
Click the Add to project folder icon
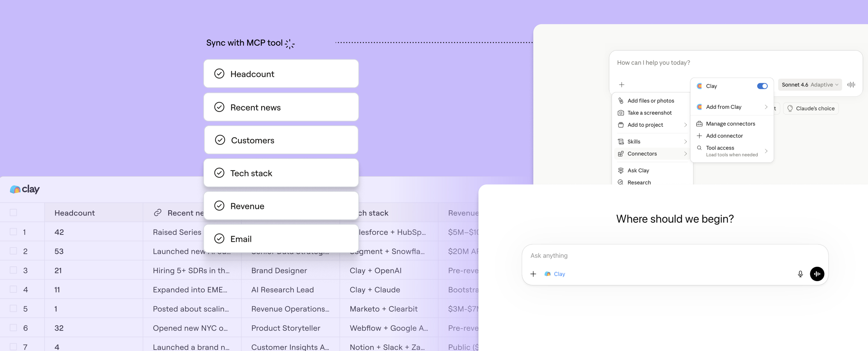pyautogui.click(x=621, y=125)
